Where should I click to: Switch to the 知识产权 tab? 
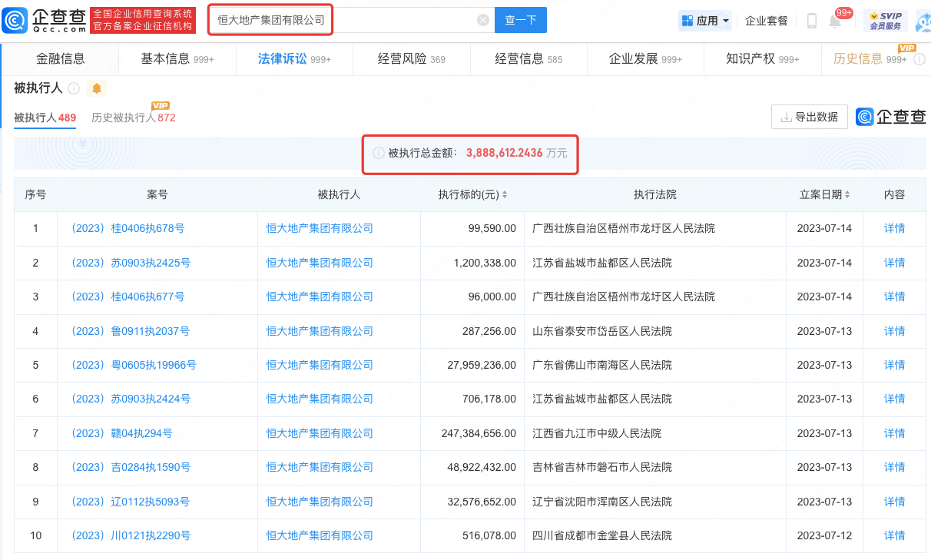(x=763, y=59)
